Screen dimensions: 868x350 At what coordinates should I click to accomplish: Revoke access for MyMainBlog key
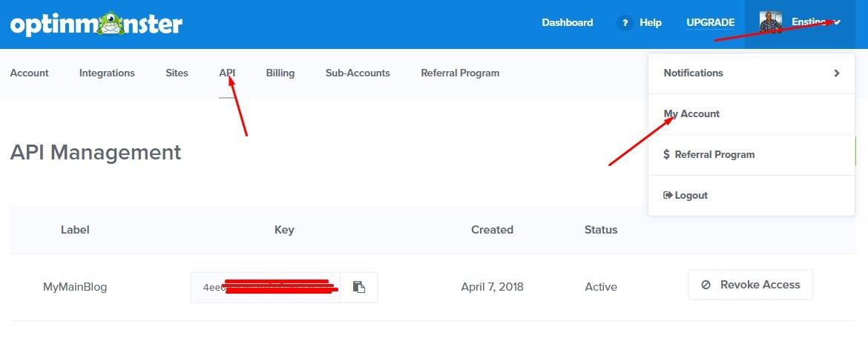click(x=751, y=285)
